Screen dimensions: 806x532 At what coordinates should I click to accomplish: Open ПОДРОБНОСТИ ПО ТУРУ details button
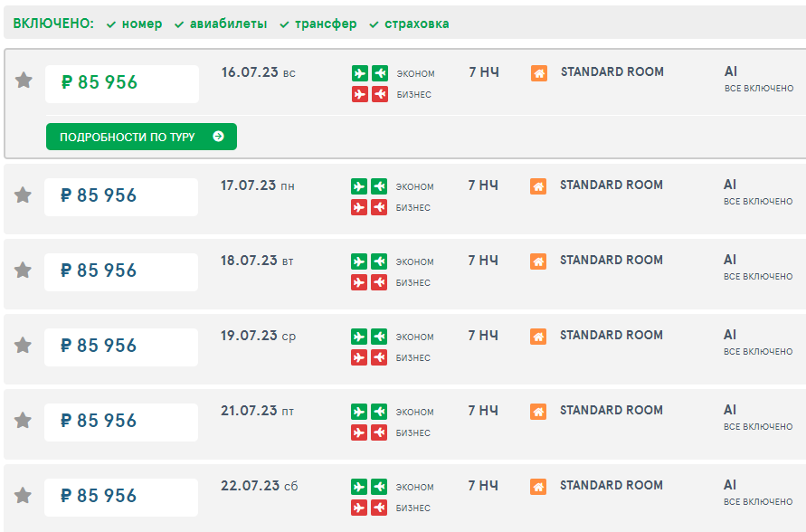[141, 137]
